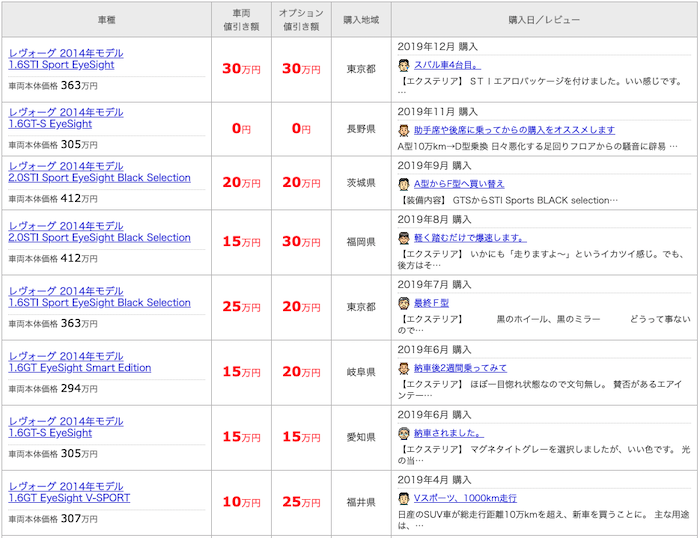This screenshot has width=700, height=538.
Task: Click the 25万円 option discount in 福井県 row
Action: pos(301,502)
